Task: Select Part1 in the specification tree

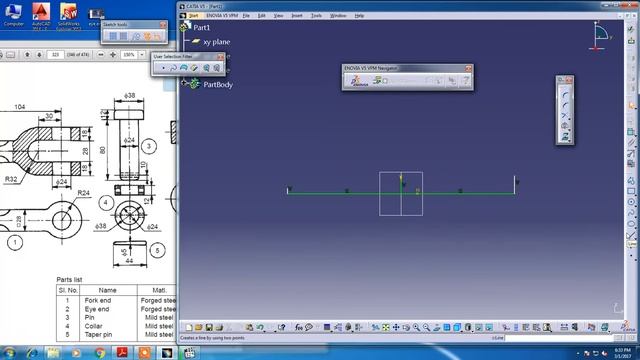Action: [202, 27]
